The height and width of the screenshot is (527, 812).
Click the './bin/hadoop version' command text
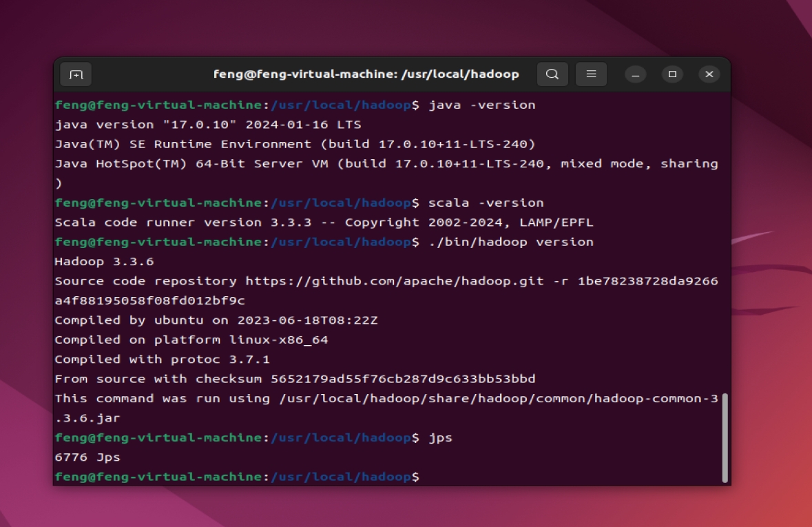click(x=510, y=242)
